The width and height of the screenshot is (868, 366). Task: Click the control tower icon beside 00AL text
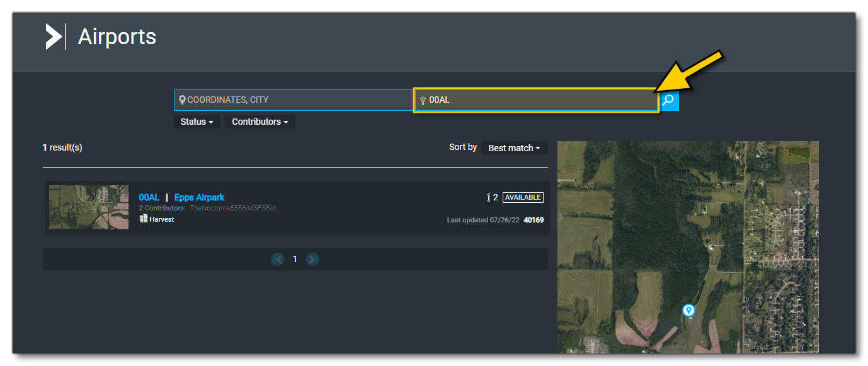click(423, 100)
